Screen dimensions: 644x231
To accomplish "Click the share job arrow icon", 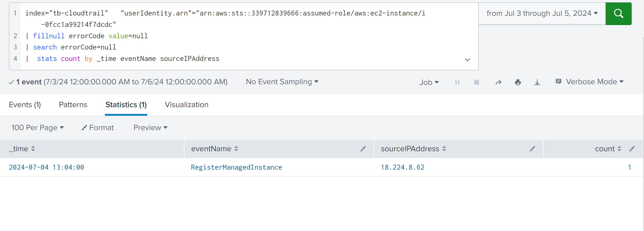I will (498, 82).
